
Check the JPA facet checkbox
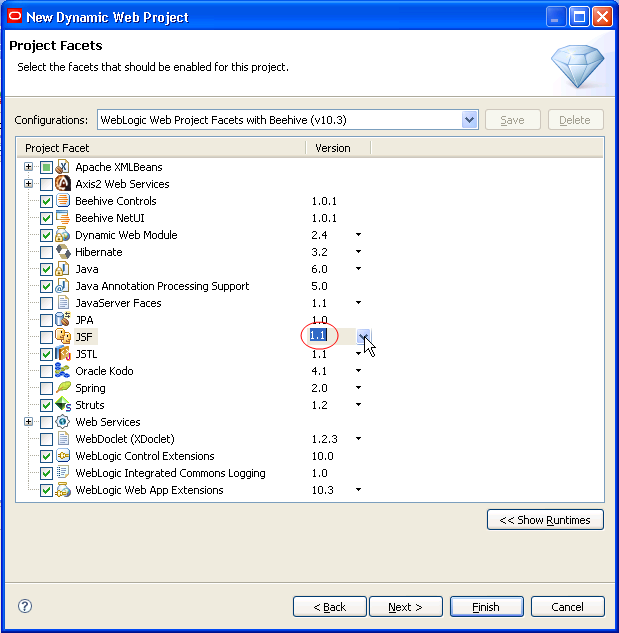[46, 320]
